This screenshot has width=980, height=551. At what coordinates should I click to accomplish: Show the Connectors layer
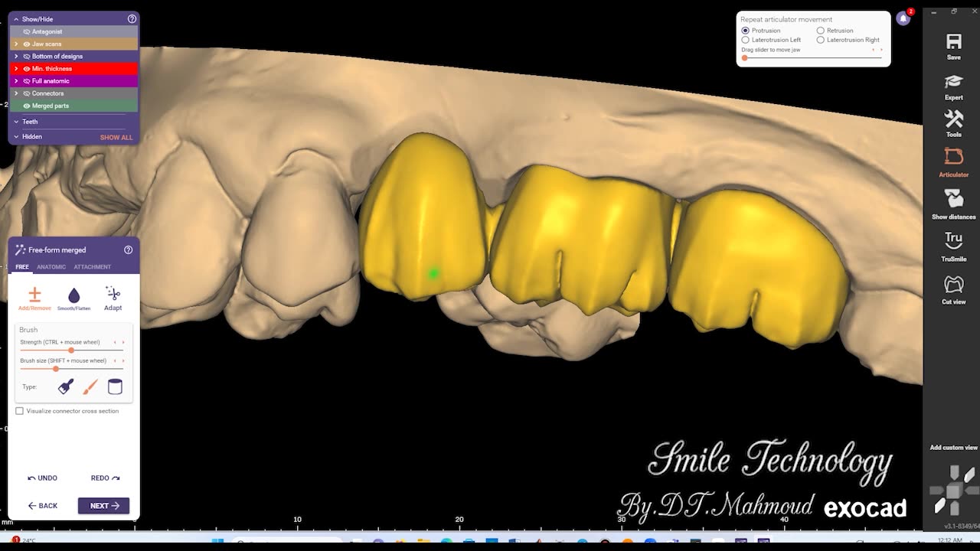pos(27,93)
